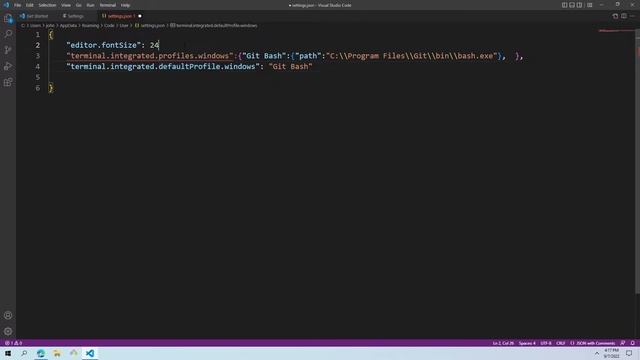Click the taskbar search icon
640x360 pixels.
coord(24,353)
